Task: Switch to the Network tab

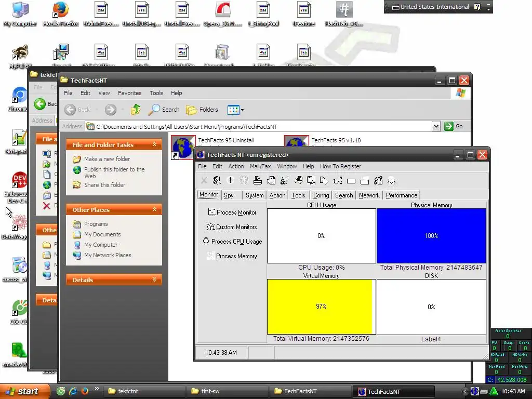Action: [x=369, y=195]
